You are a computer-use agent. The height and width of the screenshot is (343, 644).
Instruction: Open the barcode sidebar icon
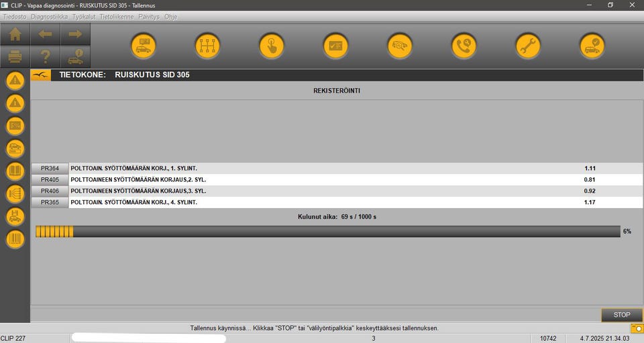15,239
